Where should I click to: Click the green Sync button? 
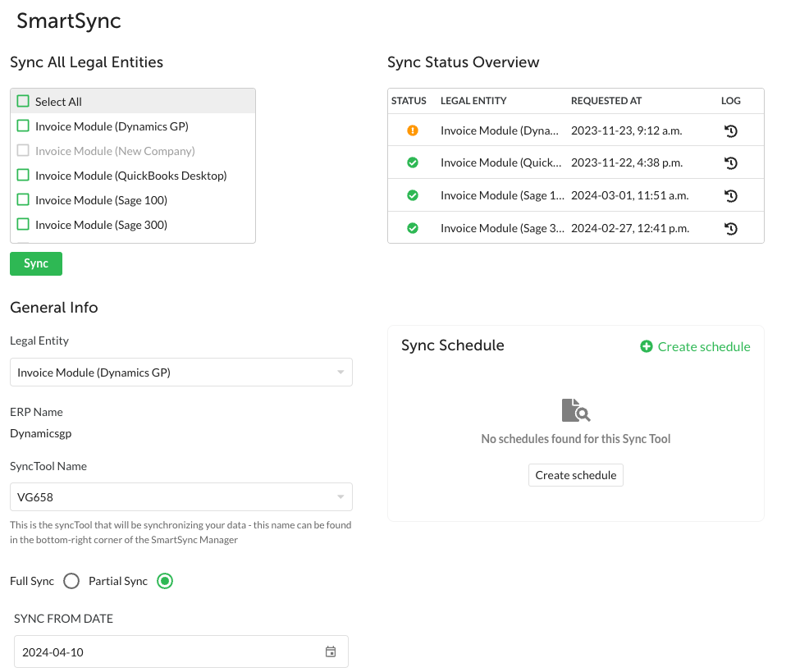click(36, 263)
